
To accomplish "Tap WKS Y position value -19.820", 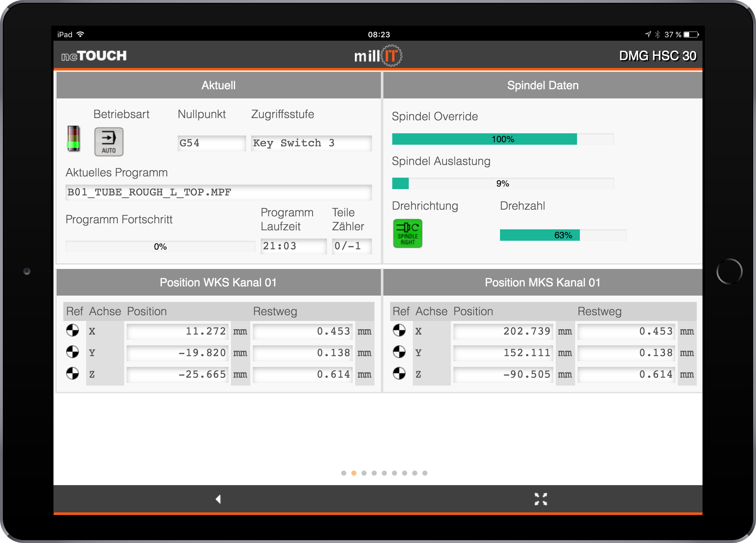I will [178, 353].
